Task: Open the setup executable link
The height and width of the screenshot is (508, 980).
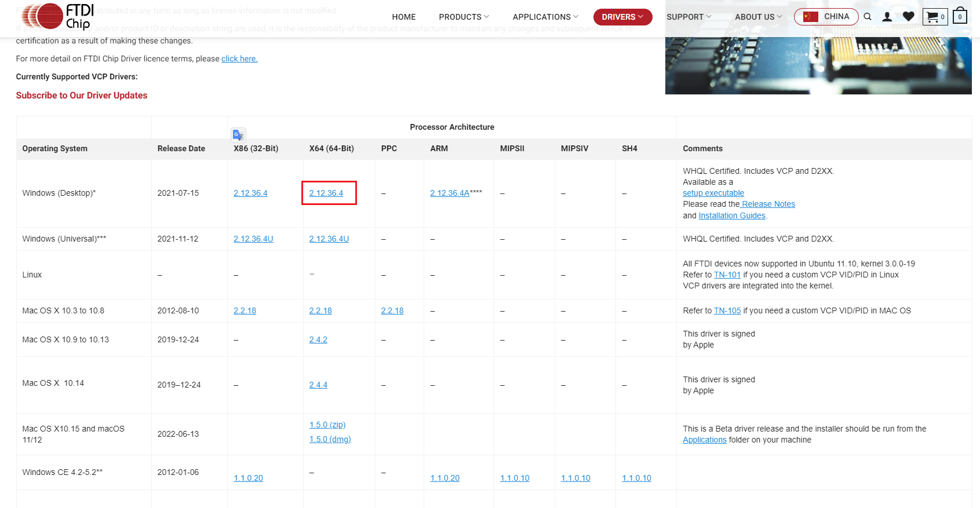Action: (713, 193)
